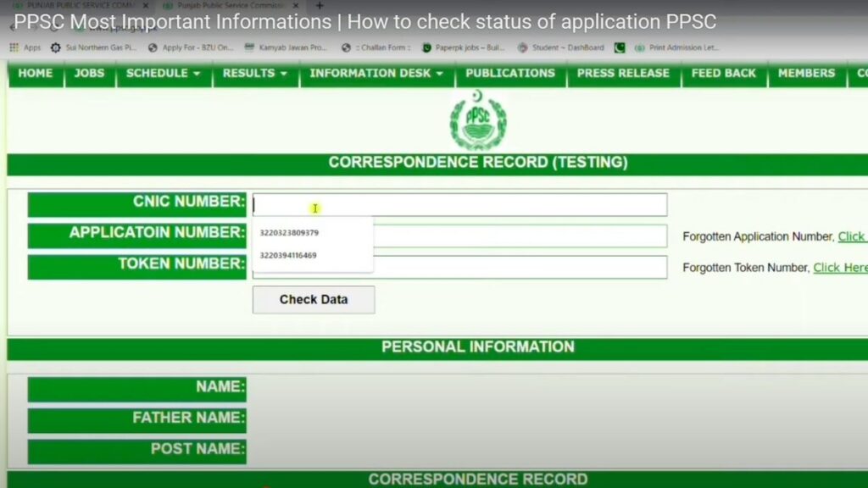
Task: Open the PUBLICATIONS menu item
Action: (510, 74)
